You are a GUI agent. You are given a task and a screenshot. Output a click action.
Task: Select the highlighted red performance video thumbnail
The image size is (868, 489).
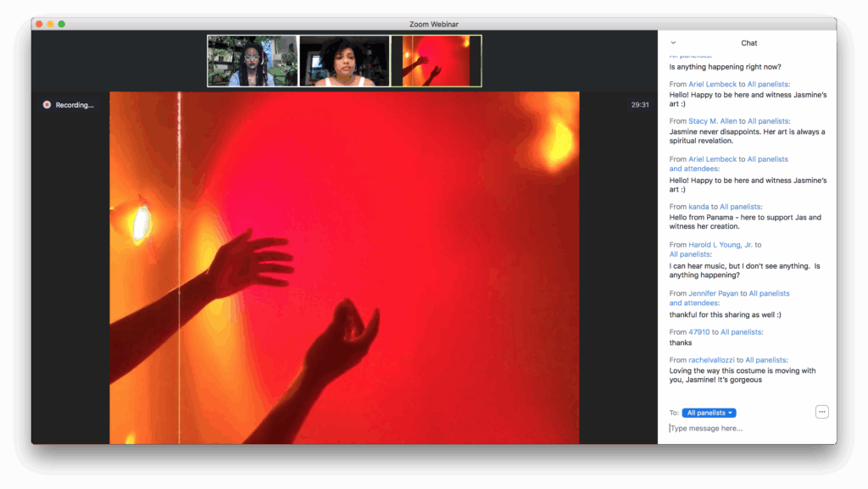tap(436, 61)
